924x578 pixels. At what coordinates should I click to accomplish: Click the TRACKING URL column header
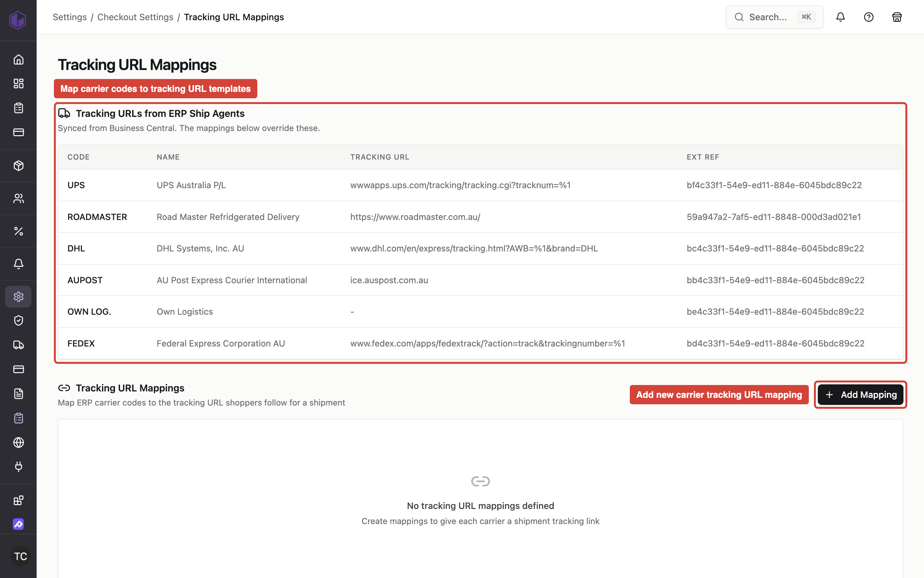[x=380, y=157]
